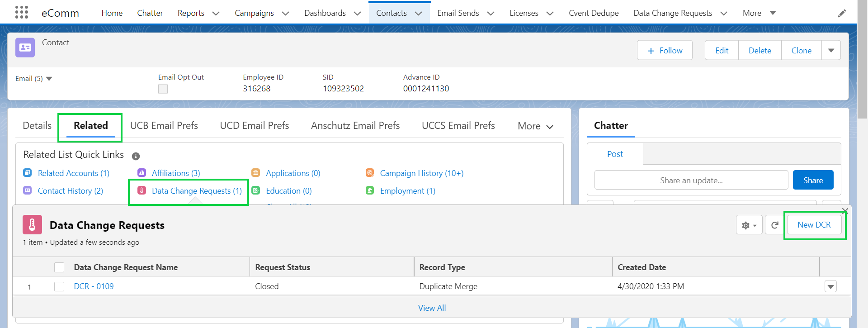868x328 pixels.
Task: Open Affiliations (3) link
Action: tap(176, 173)
